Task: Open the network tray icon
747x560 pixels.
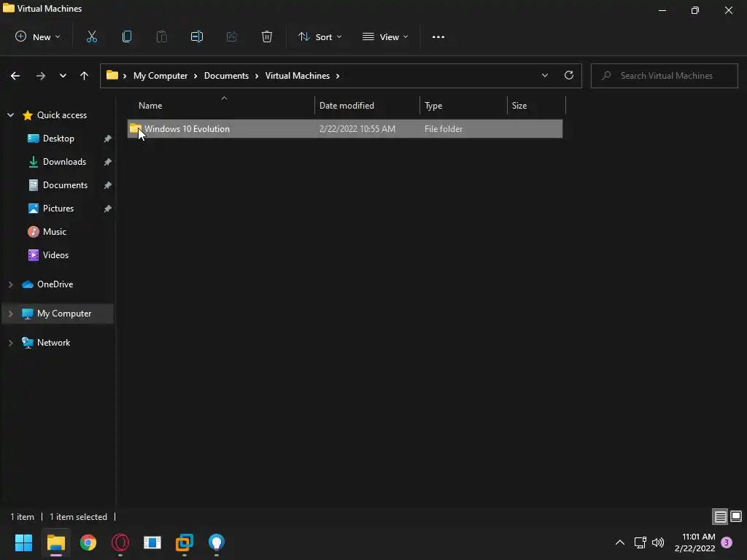Action: click(x=640, y=542)
